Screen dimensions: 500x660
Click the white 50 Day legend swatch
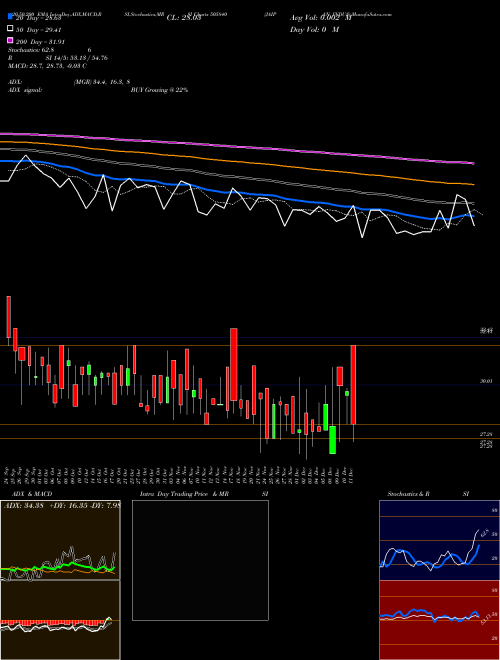(10, 29)
